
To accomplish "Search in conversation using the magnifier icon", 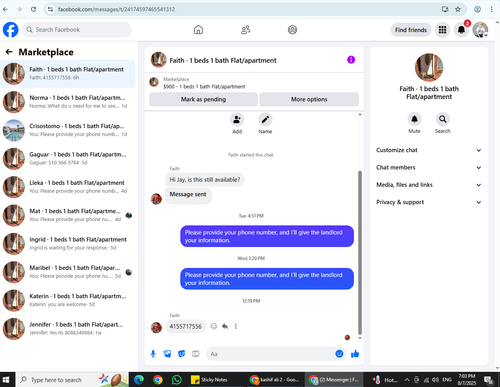I will pyautogui.click(x=442, y=119).
